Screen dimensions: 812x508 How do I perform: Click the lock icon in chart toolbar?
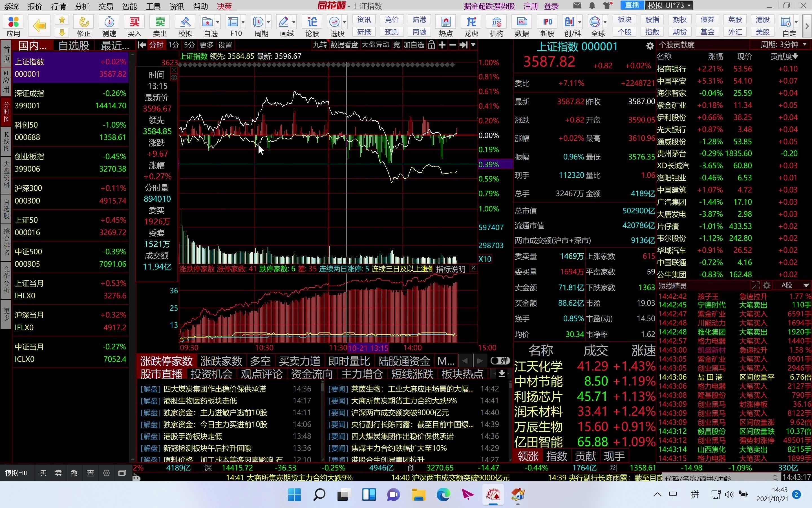431,45
